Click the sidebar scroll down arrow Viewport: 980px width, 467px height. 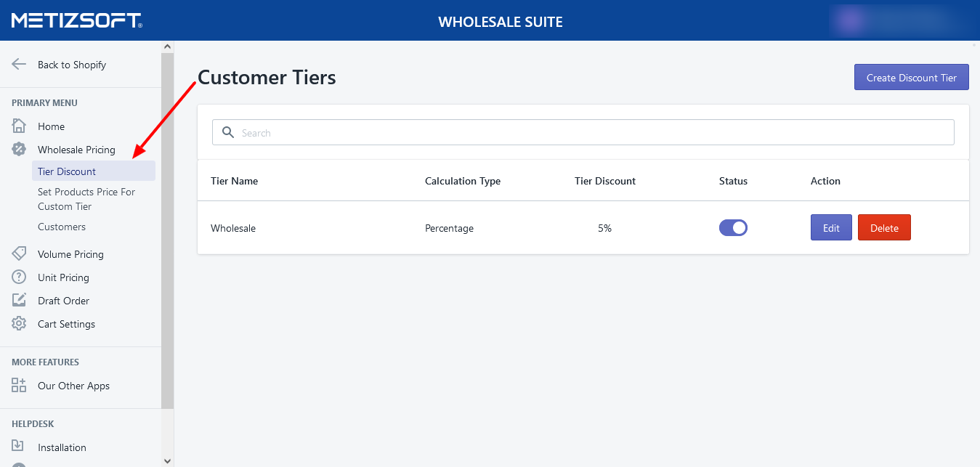click(x=168, y=460)
